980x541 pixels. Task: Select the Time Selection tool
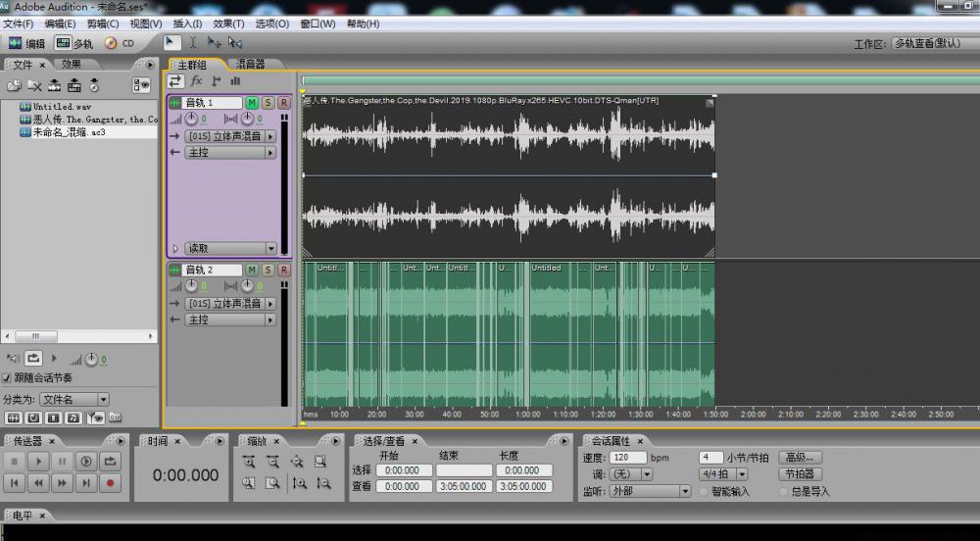coord(193,42)
